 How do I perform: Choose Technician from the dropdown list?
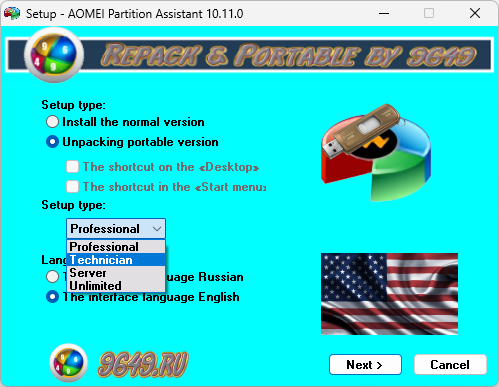[116, 260]
